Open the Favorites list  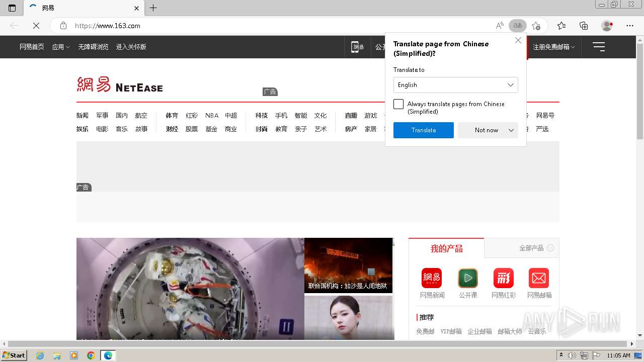[x=561, y=26]
